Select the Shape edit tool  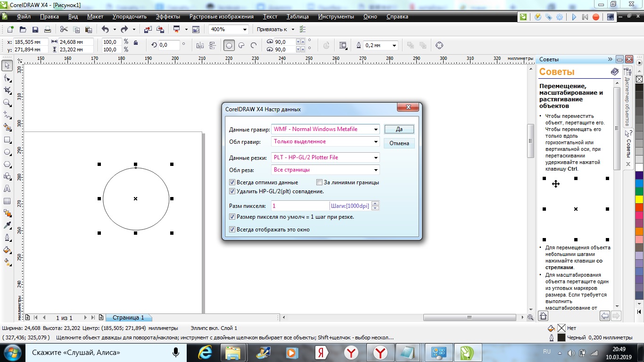pyautogui.click(x=7, y=78)
